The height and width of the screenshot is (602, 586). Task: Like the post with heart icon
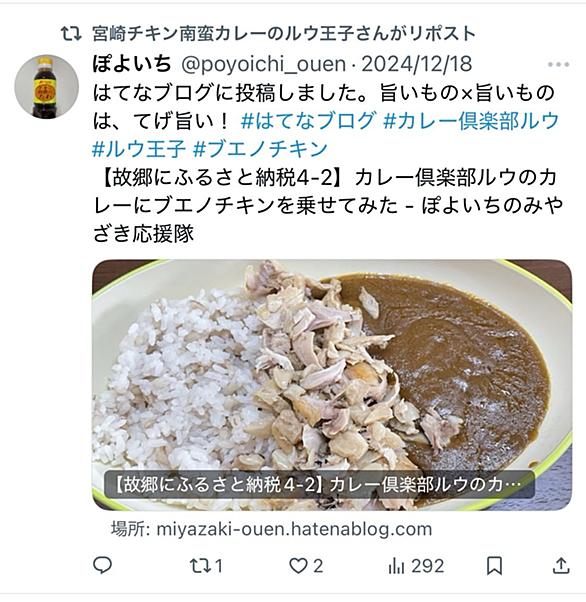tap(298, 566)
